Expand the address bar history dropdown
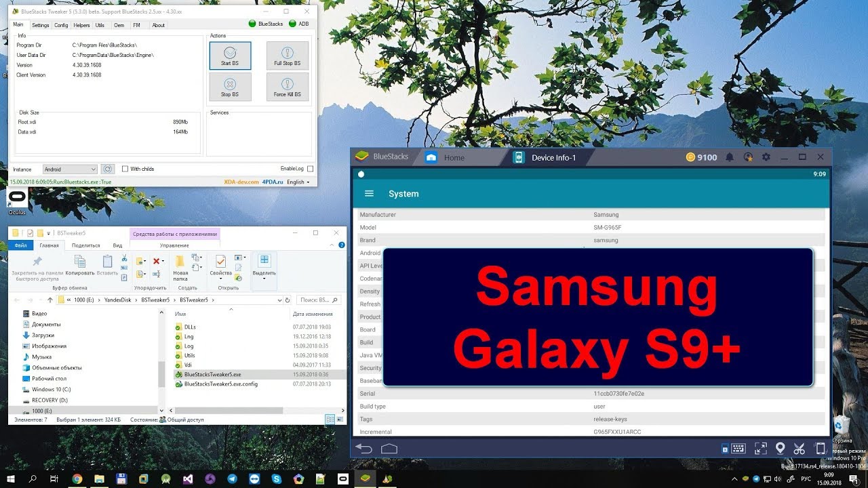Viewport: 868px width, 488px height. click(x=279, y=300)
